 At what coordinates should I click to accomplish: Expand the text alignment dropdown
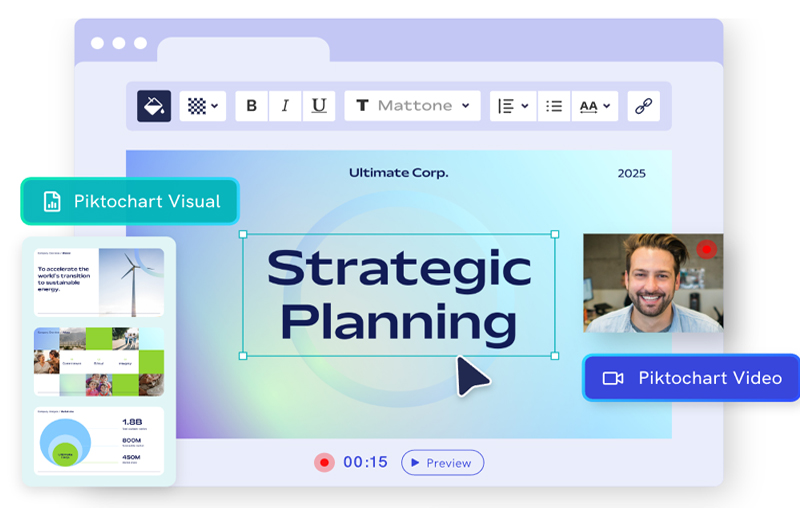(513, 106)
